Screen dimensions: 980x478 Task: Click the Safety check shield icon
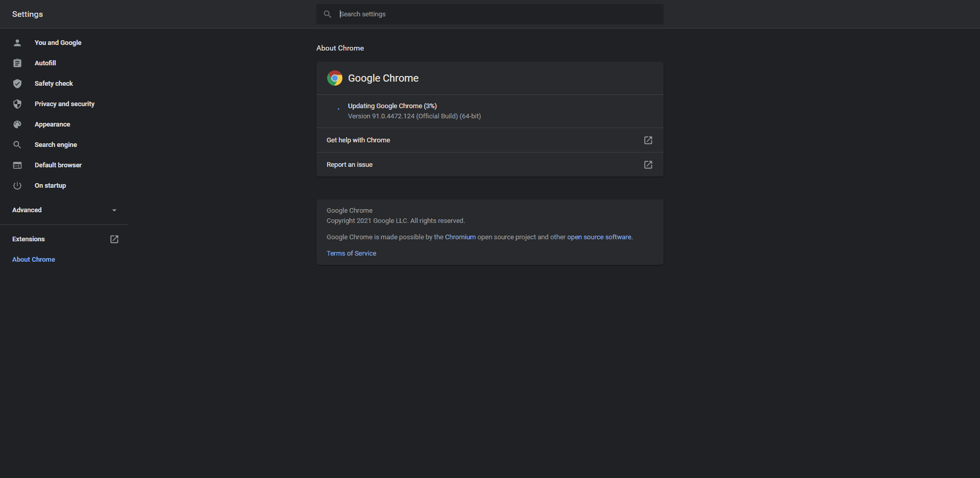click(17, 84)
